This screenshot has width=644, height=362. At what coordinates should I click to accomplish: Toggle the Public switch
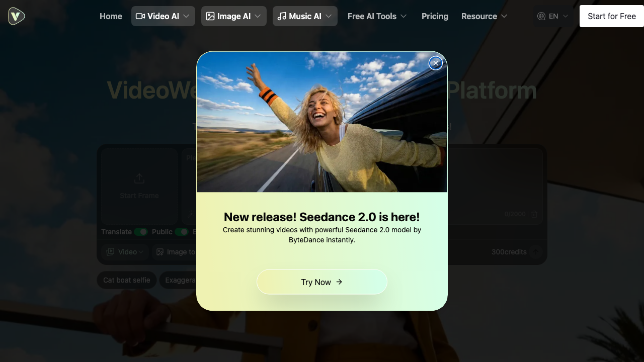click(182, 232)
